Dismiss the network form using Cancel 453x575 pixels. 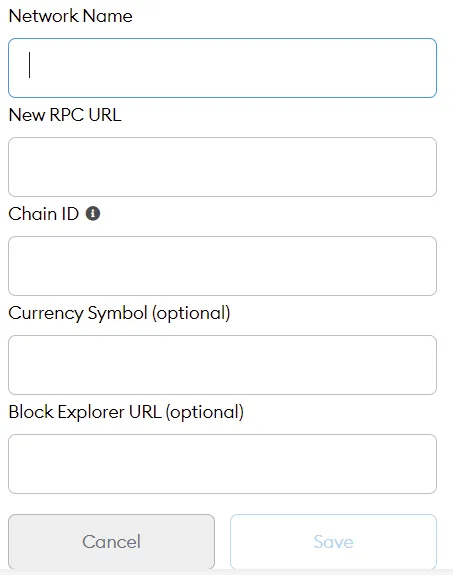[112, 542]
